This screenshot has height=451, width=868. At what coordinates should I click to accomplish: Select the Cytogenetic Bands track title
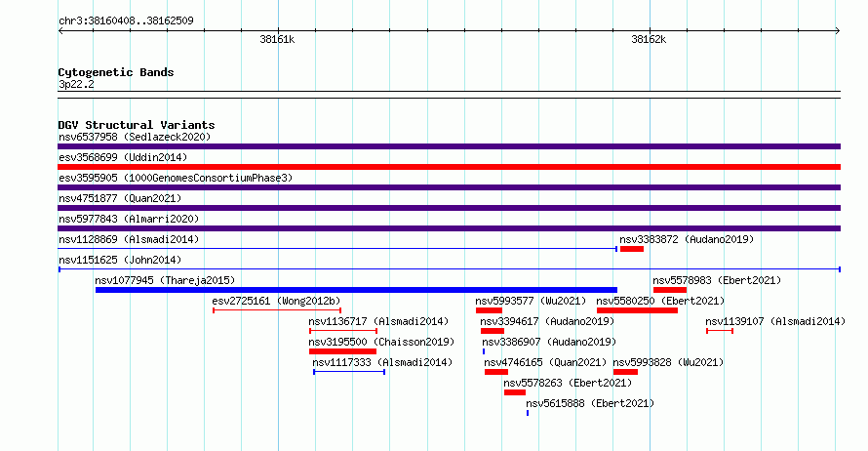[x=116, y=72]
